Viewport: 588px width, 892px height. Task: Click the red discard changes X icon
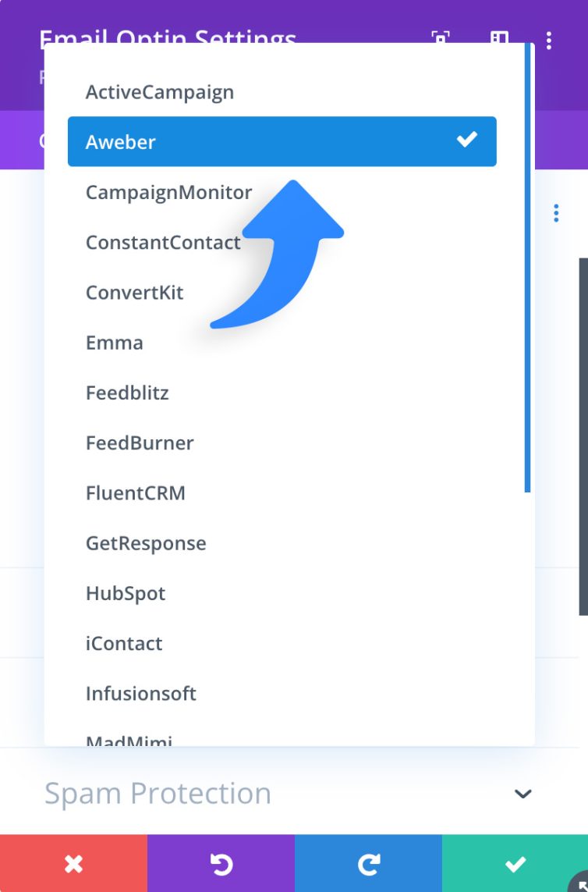[73, 863]
